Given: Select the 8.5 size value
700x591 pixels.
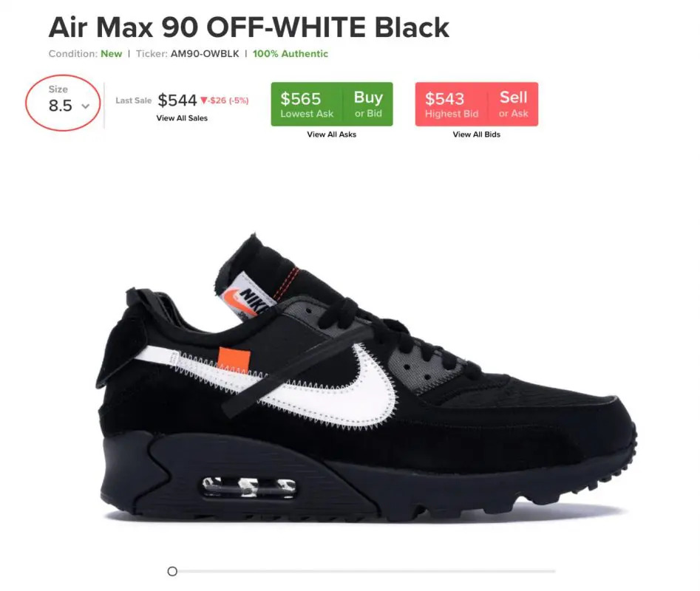Looking at the screenshot, I should [x=61, y=106].
